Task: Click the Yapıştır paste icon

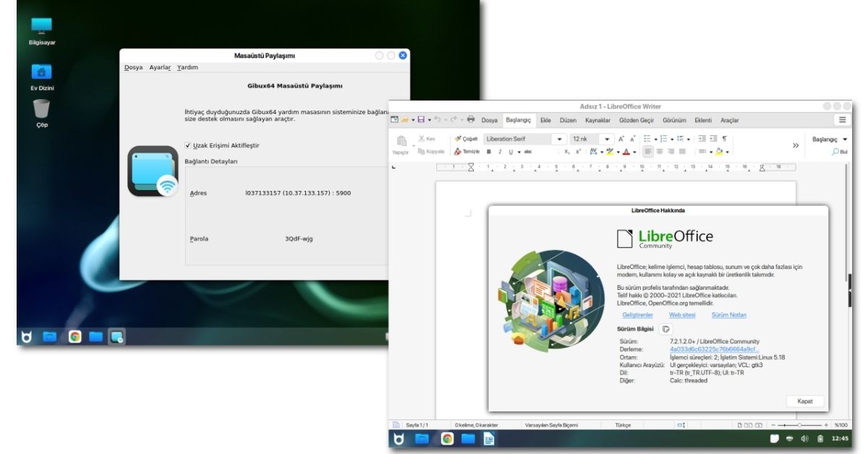Action: click(401, 140)
